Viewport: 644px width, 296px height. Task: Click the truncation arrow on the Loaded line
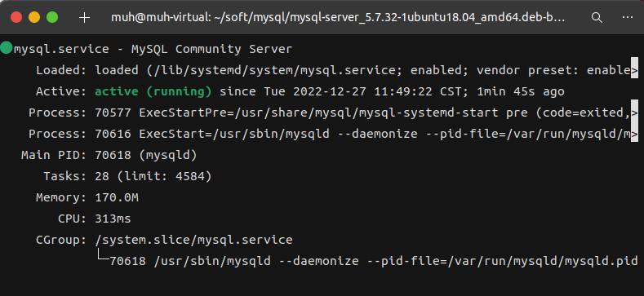(x=634, y=71)
